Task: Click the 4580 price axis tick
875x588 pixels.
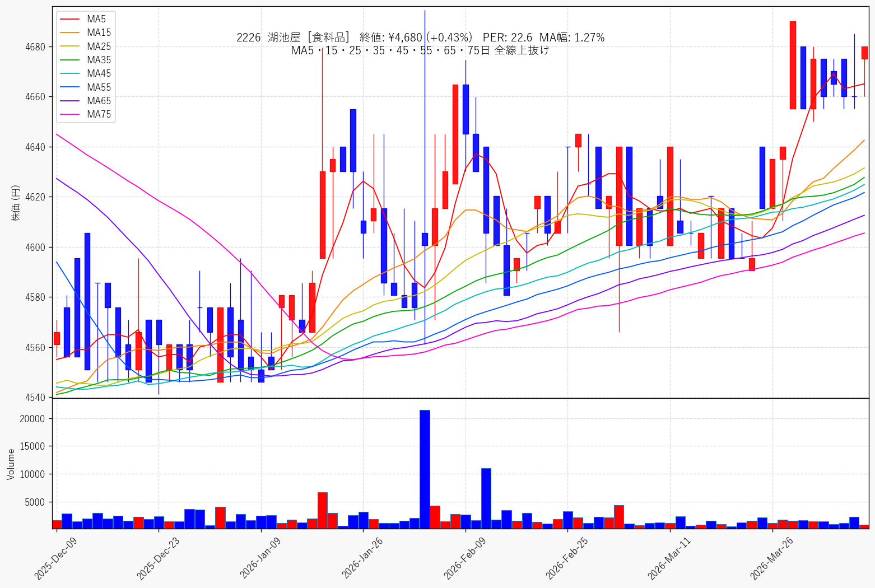Action: [35, 297]
